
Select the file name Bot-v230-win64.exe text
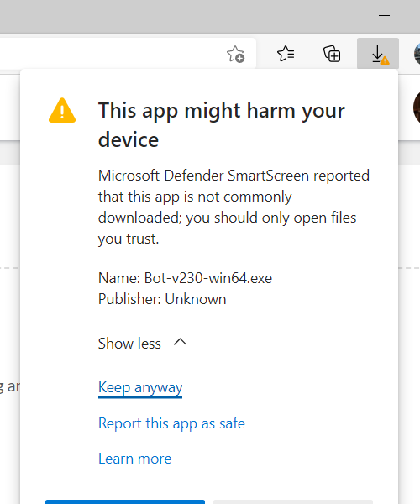(x=208, y=278)
